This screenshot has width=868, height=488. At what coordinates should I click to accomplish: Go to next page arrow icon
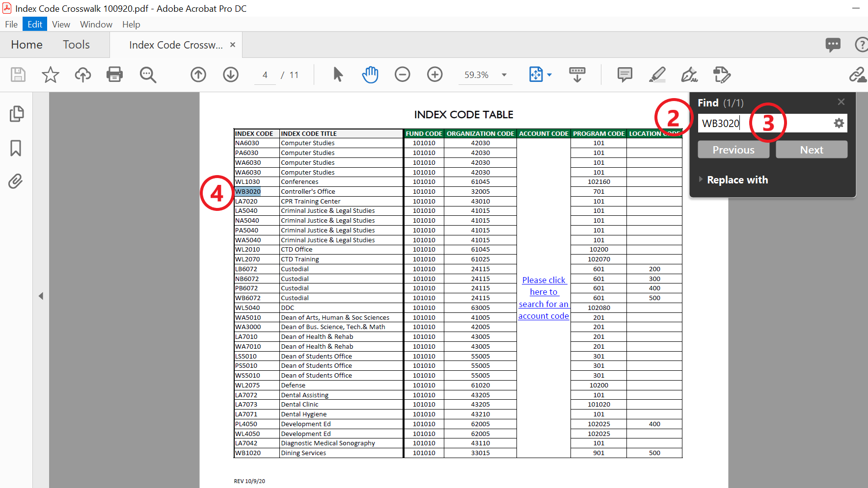(231, 75)
